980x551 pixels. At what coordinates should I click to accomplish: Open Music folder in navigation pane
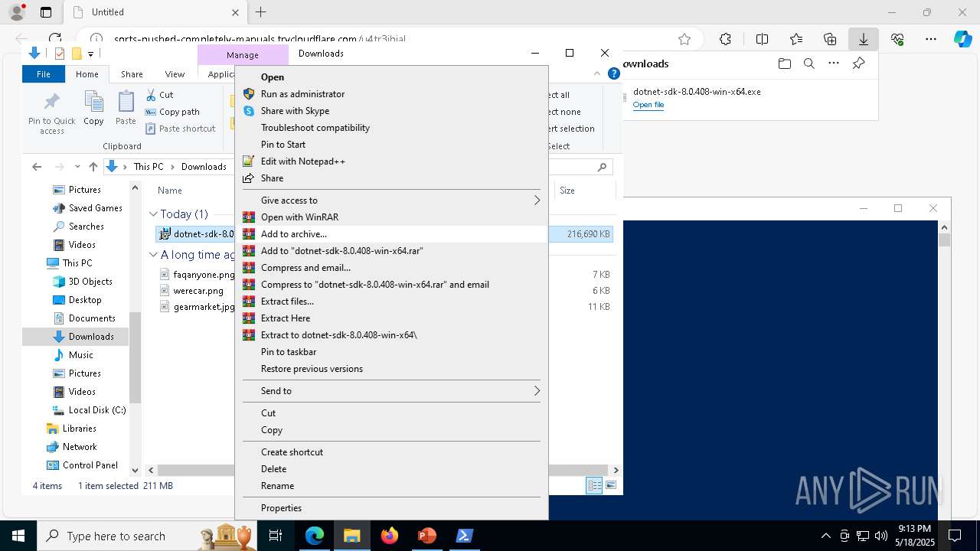(73, 355)
